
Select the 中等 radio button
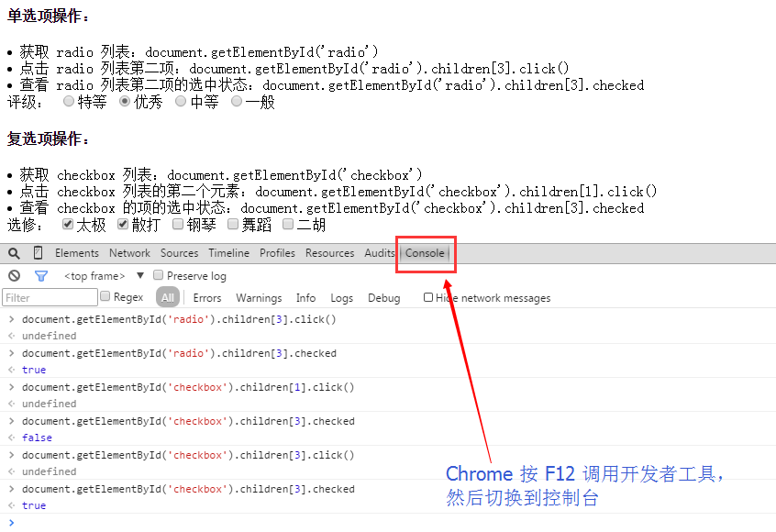tap(181, 101)
